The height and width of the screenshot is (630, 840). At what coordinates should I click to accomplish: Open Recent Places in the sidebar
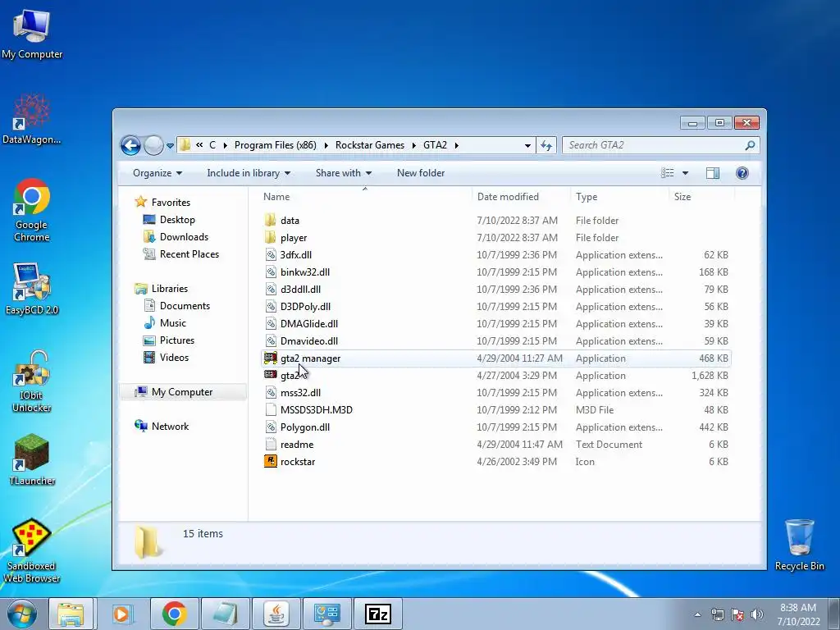pos(189,254)
